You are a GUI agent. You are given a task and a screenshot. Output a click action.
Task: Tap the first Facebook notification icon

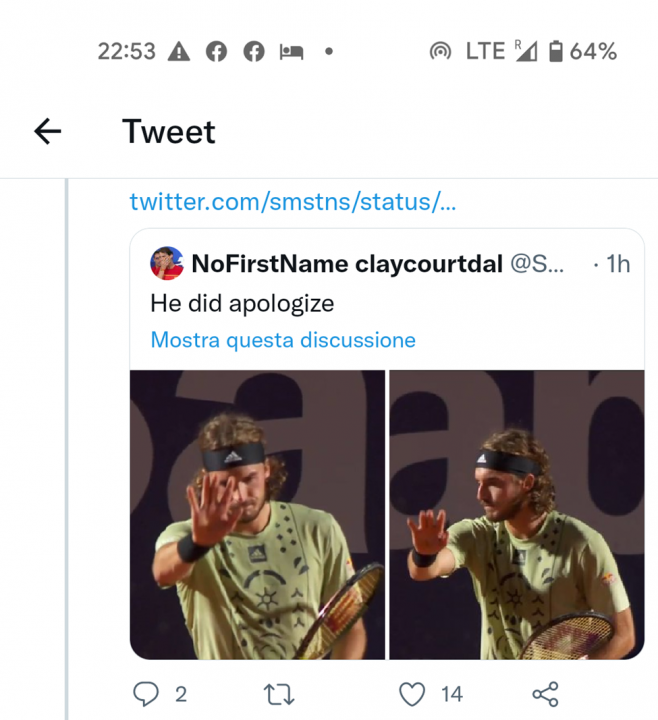[x=216, y=51]
